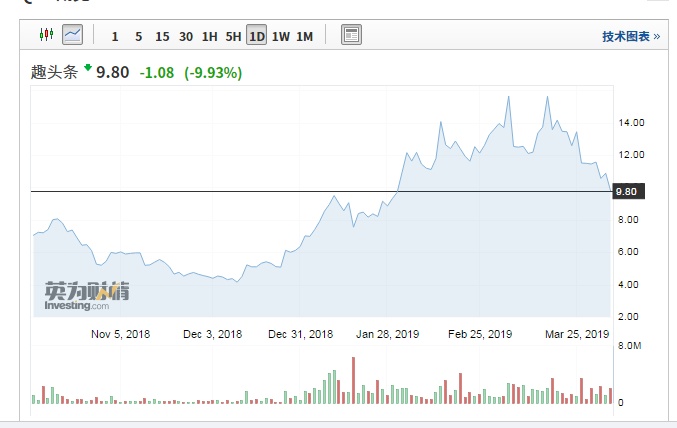This screenshot has width=677, height=428.
Task: Click the Dec 31, 2018 date label
Action: (x=301, y=334)
